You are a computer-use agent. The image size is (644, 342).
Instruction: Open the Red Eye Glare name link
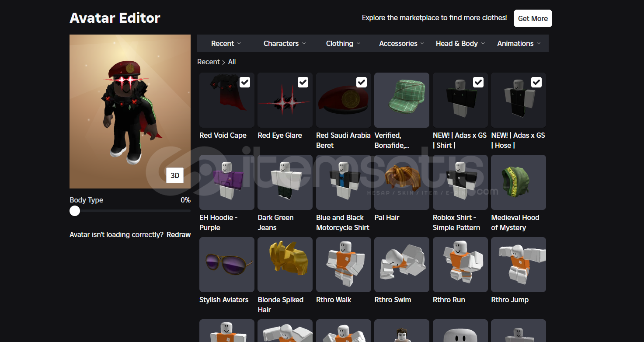280,135
